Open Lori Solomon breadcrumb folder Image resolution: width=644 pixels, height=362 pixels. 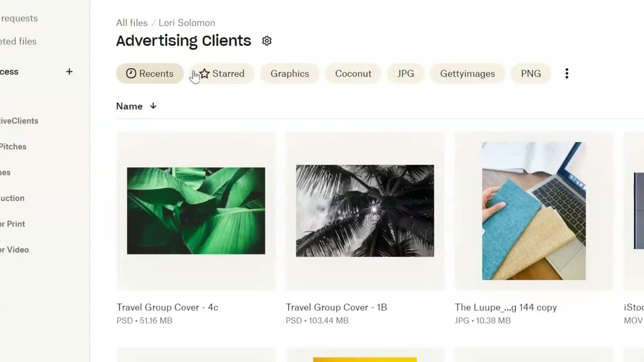(187, 23)
